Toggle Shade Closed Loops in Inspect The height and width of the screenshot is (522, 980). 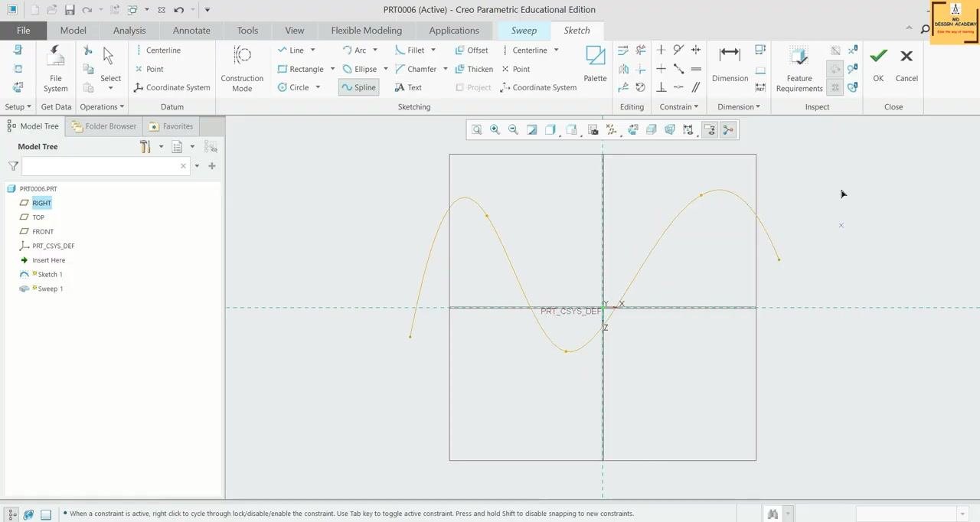835,87
